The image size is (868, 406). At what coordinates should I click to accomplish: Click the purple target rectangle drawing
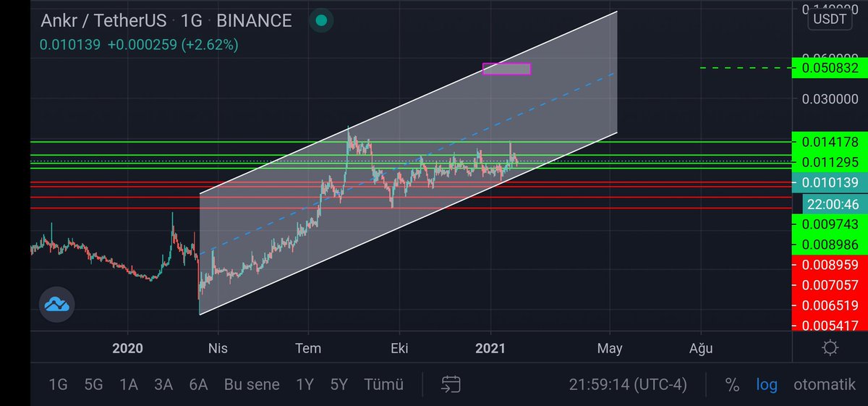pyautogui.click(x=507, y=69)
